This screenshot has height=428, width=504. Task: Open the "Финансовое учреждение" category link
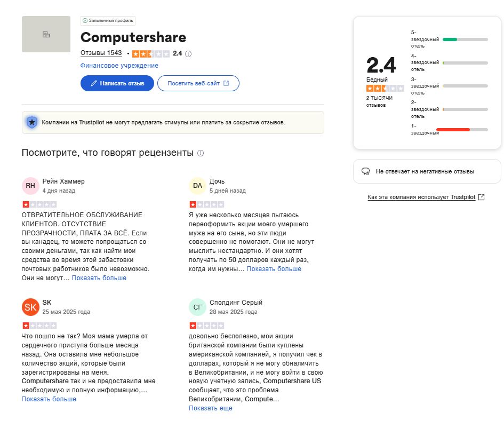[119, 66]
